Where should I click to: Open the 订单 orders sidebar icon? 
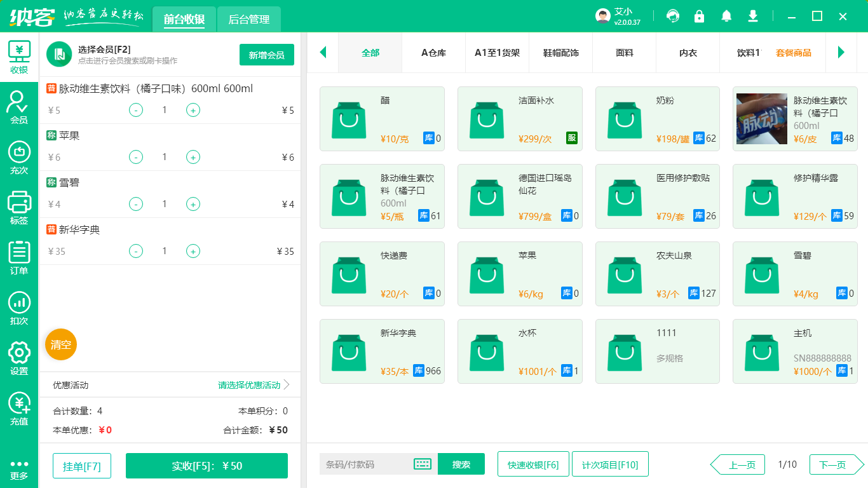tap(19, 258)
